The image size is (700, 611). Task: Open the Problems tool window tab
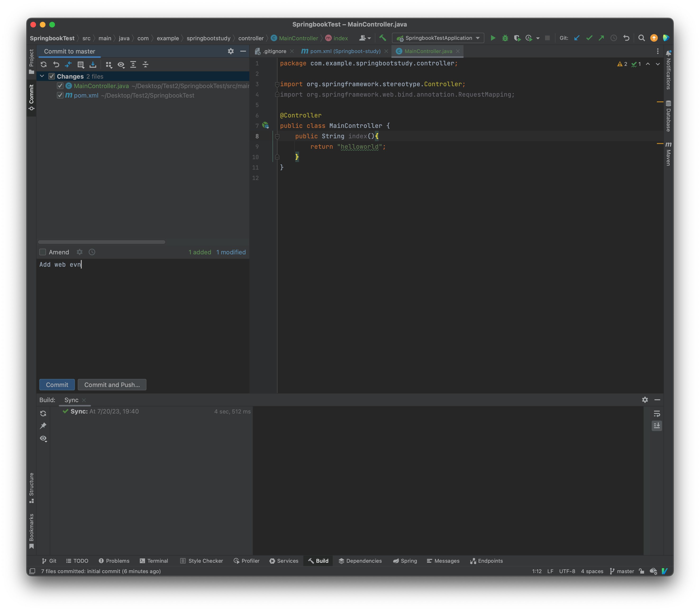(x=114, y=561)
